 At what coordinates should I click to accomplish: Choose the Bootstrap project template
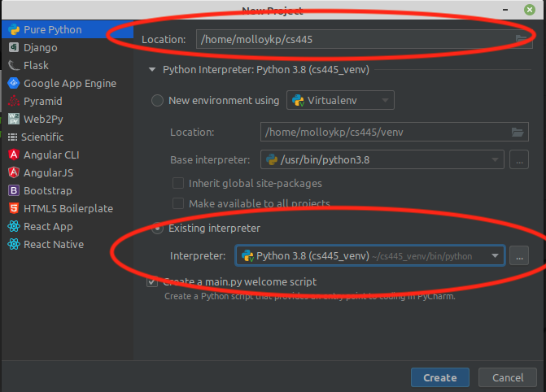47,190
